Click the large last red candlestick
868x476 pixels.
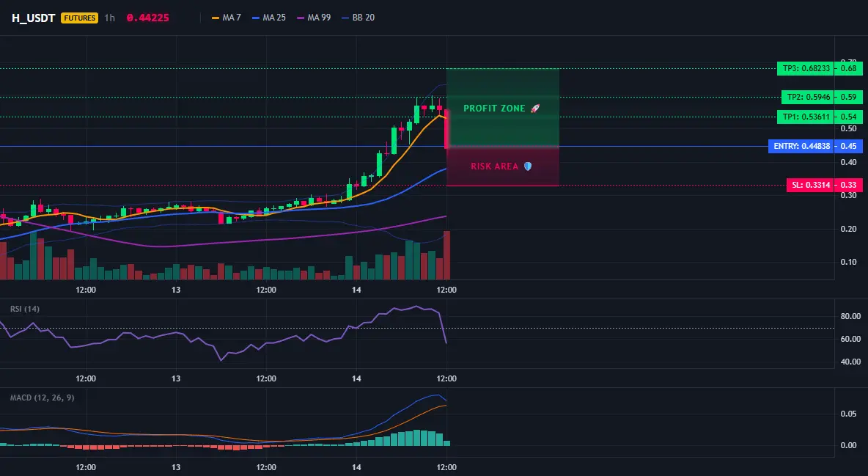(x=446, y=129)
